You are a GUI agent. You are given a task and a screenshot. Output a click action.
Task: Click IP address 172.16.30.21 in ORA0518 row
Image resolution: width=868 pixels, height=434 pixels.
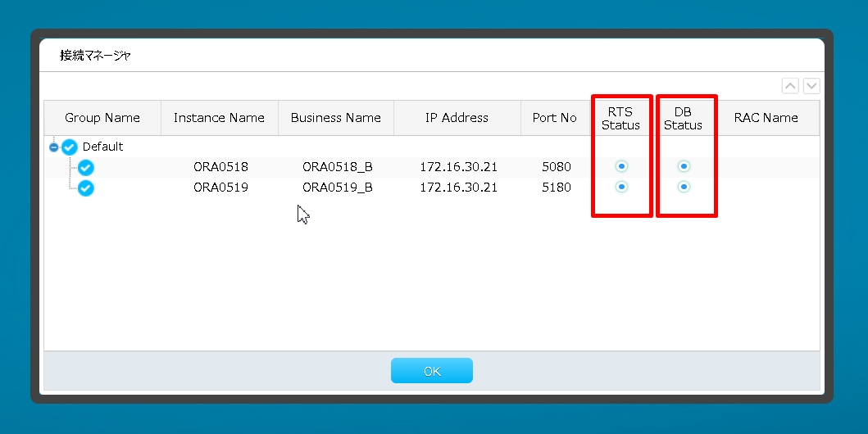point(458,167)
